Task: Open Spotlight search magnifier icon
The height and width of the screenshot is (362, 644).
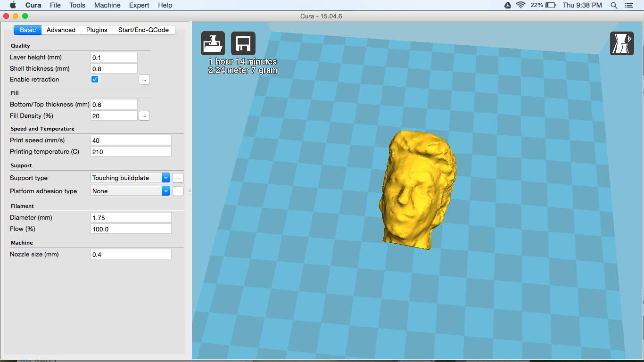Action: 614,5
